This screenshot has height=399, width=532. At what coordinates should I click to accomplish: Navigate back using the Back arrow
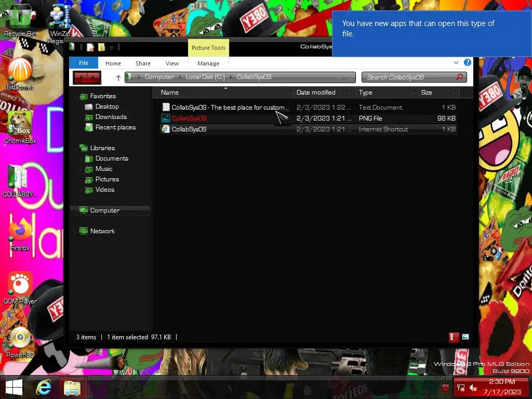pyautogui.click(x=81, y=78)
